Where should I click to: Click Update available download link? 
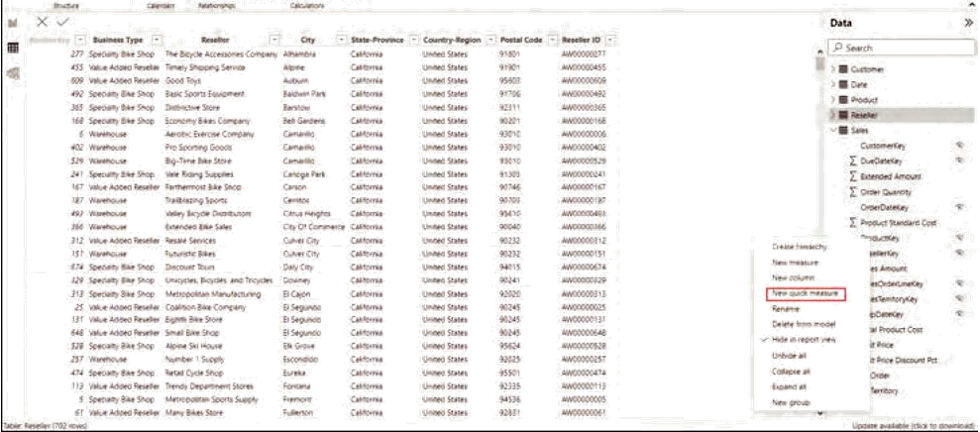[x=914, y=426]
